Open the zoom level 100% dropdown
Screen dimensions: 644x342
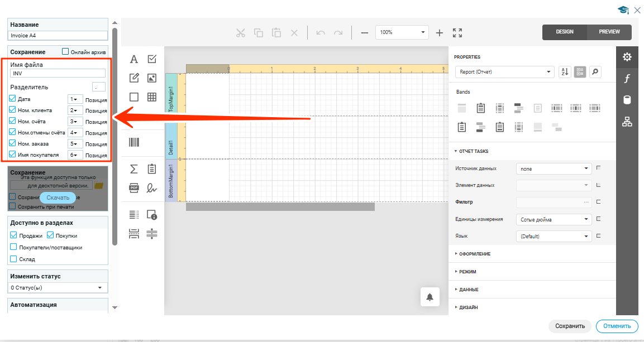click(402, 32)
